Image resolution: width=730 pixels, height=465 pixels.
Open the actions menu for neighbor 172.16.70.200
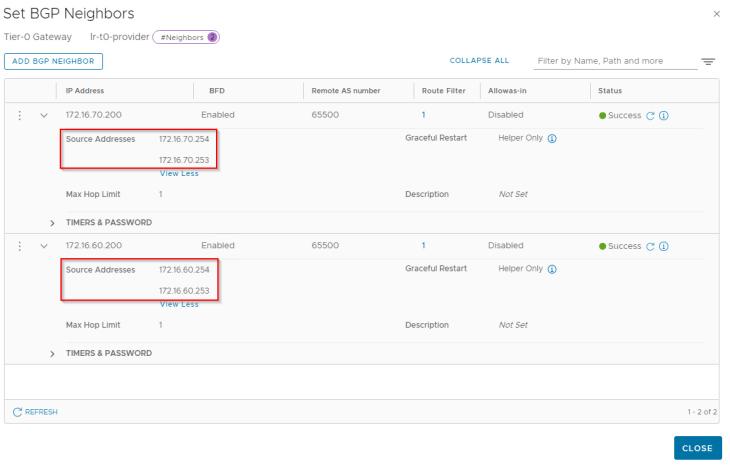point(20,115)
